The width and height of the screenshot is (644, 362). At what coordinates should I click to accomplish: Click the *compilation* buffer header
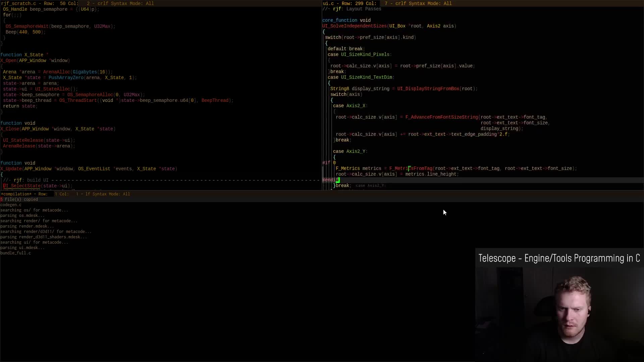16,194
